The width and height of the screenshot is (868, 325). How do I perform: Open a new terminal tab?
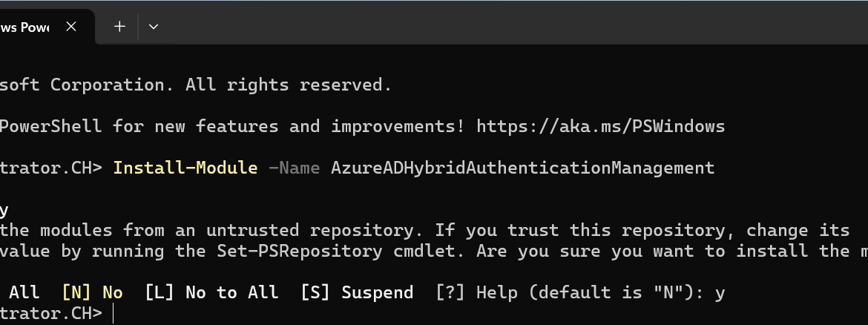coord(119,27)
